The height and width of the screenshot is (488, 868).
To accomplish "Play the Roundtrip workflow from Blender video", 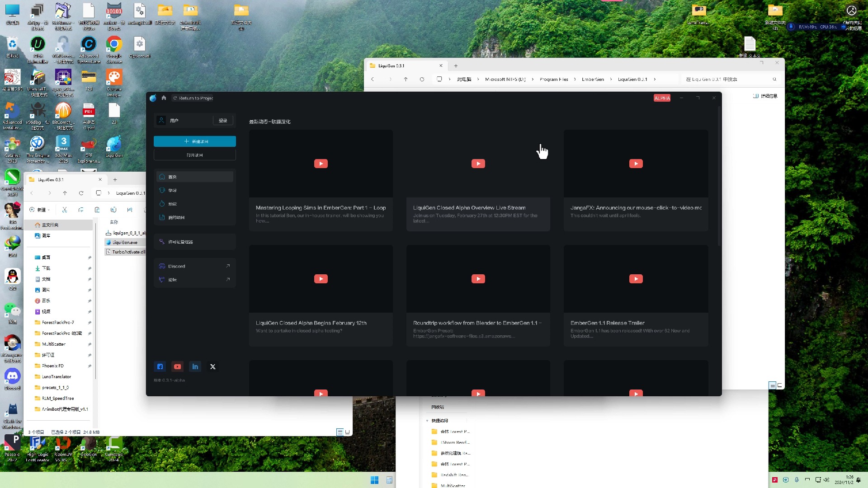I will pos(478,279).
